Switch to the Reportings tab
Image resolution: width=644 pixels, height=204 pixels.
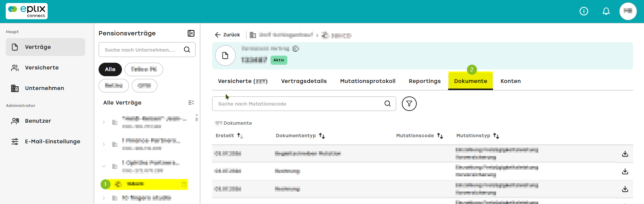click(424, 81)
